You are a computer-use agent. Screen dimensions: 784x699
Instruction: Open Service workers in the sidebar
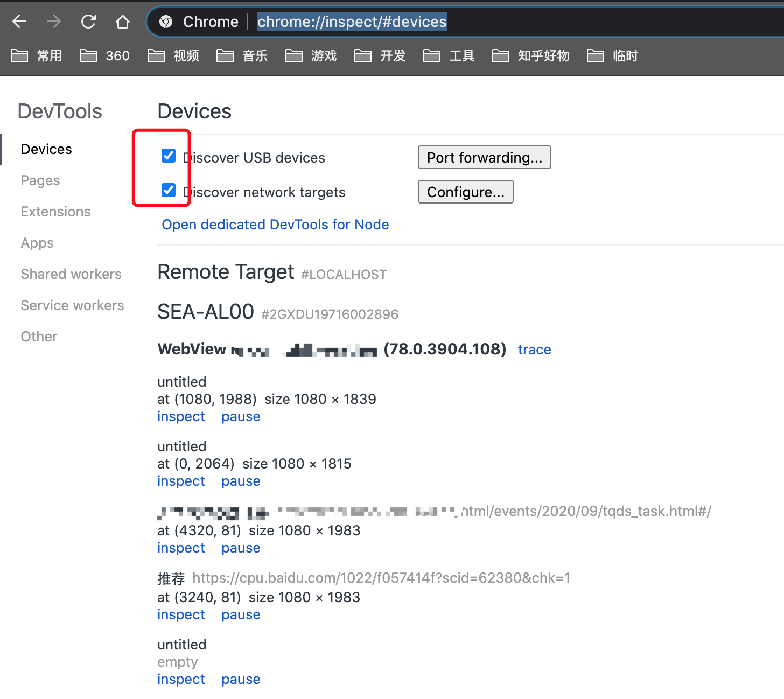(x=72, y=305)
